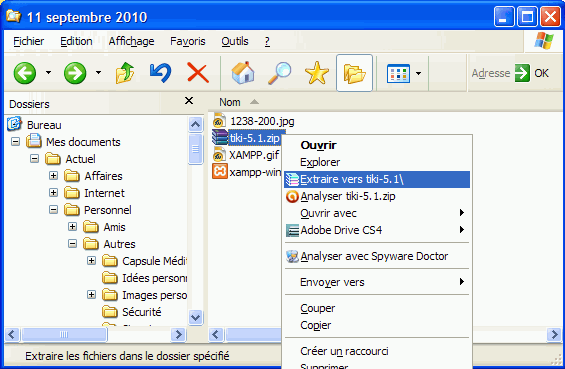Click the orange xampp-win installer icon

tap(219, 172)
